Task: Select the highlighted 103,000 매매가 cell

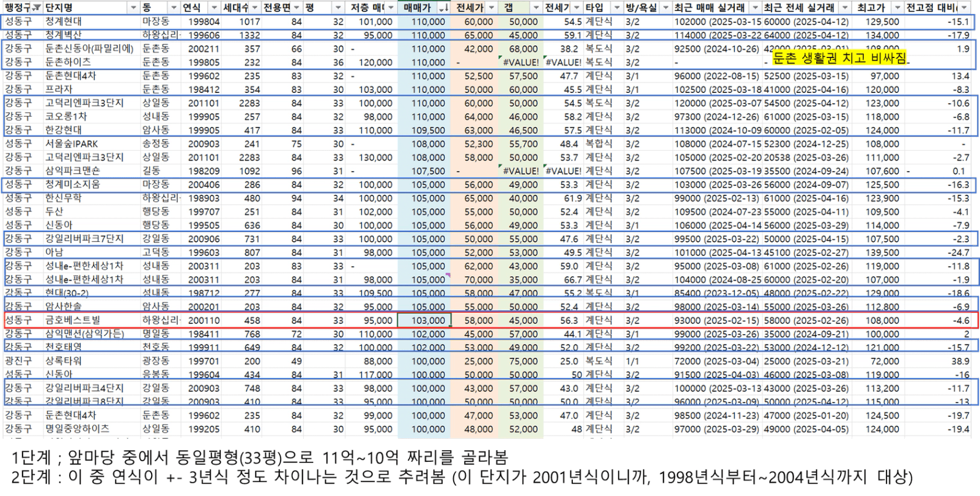Action: pos(424,320)
